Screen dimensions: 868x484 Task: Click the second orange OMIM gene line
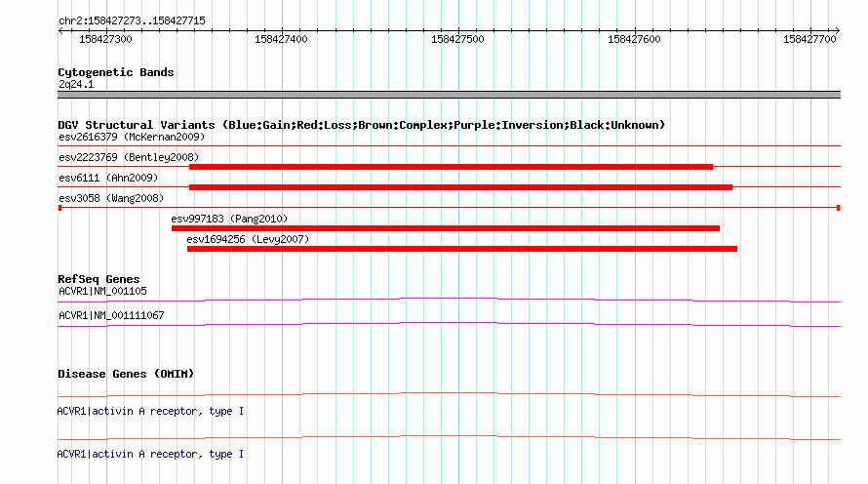pyautogui.click(x=449, y=438)
